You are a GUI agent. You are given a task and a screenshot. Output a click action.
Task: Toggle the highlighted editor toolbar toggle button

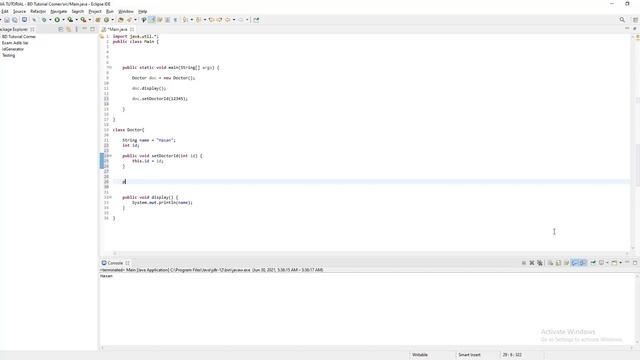pyautogui.click(x=152, y=20)
